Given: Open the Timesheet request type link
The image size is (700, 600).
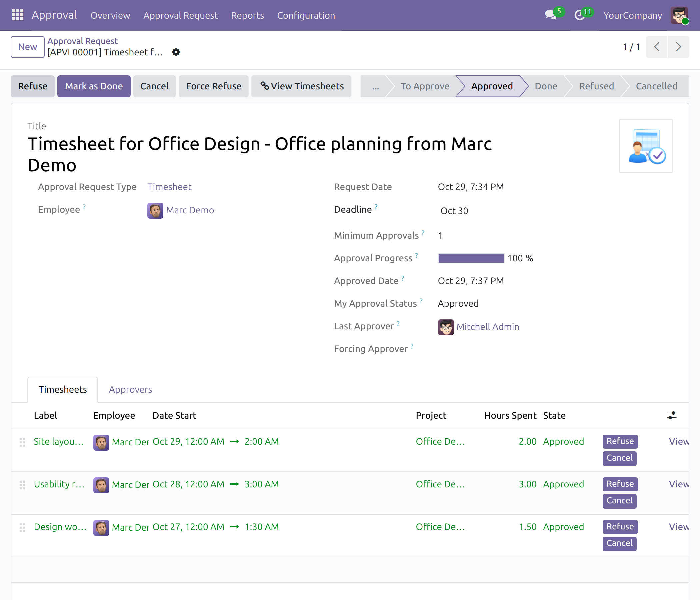Looking at the screenshot, I should [x=169, y=187].
